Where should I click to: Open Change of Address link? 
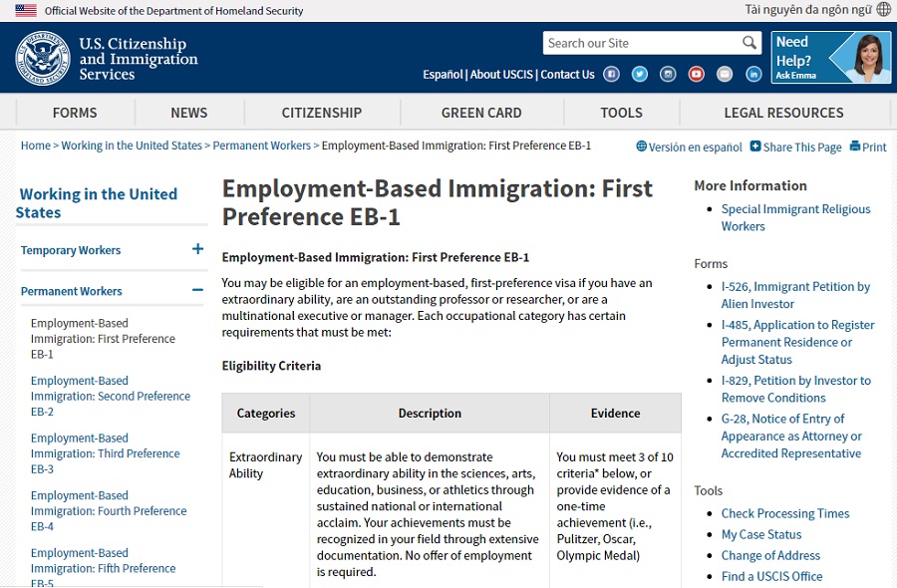tap(770, 555)
